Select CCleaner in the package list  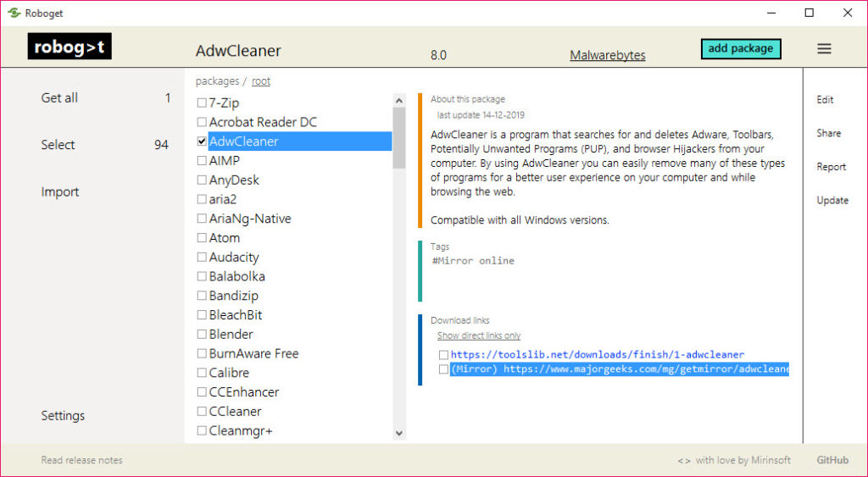click(x=235, y=412)
